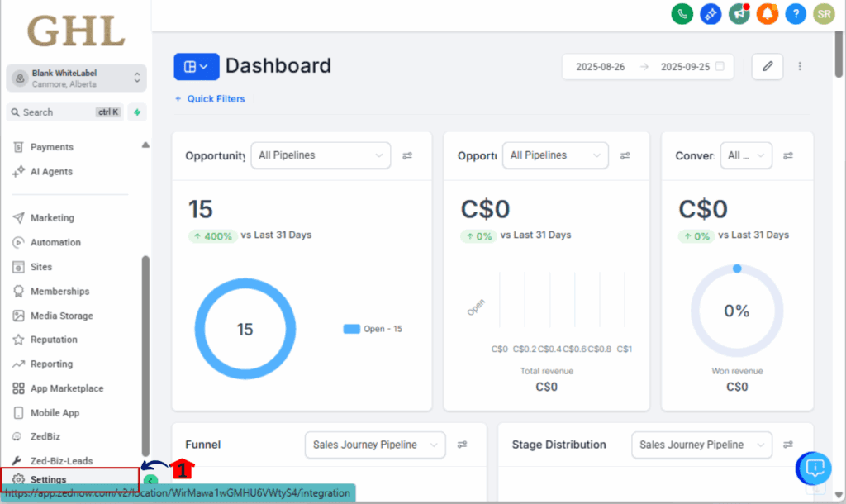Open Settings in the sidebar
Image resolution: width=846 pixels, height=504 pixels.
pos(48,479)
